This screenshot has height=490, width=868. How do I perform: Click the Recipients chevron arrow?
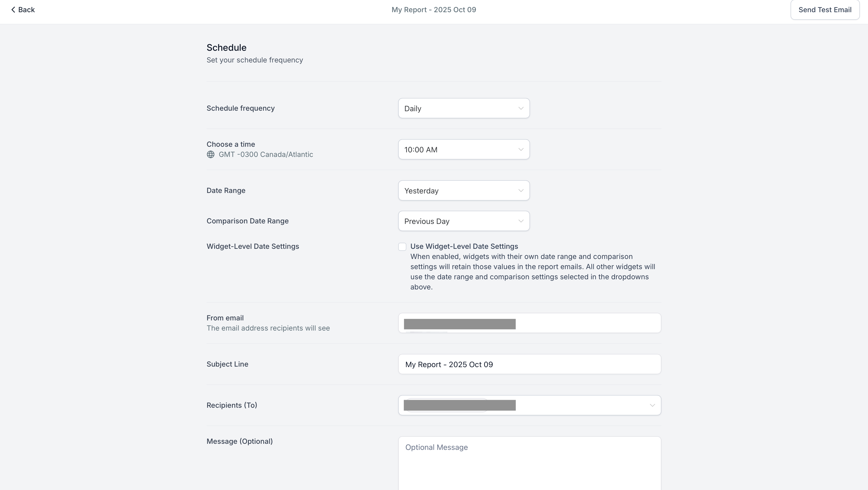(x=652, y=405)
